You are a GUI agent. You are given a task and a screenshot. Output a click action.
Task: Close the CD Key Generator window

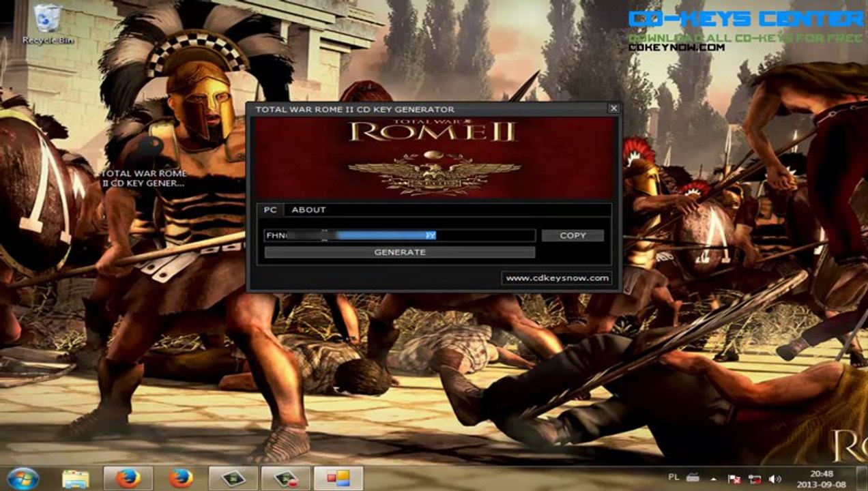click(x=613, y=108)
